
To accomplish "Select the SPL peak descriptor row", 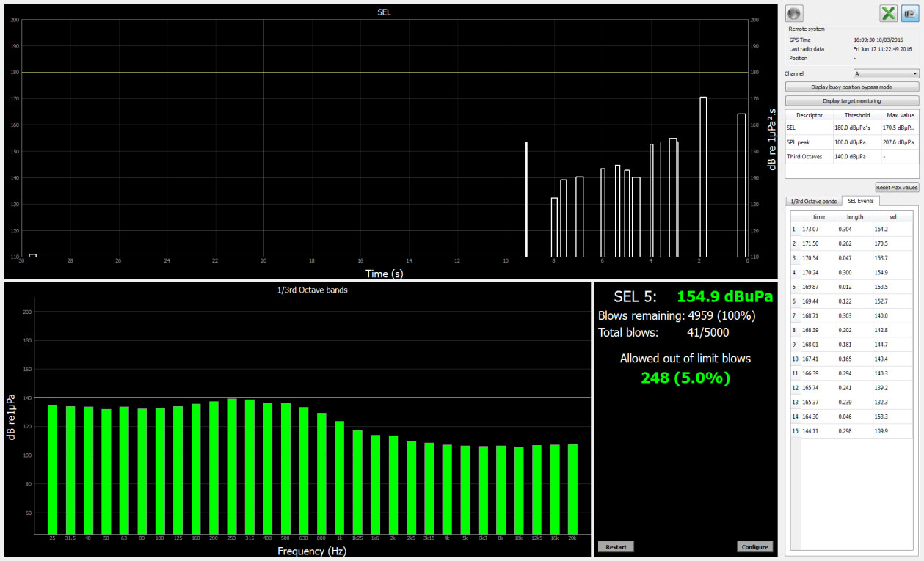I will point(851,142).
